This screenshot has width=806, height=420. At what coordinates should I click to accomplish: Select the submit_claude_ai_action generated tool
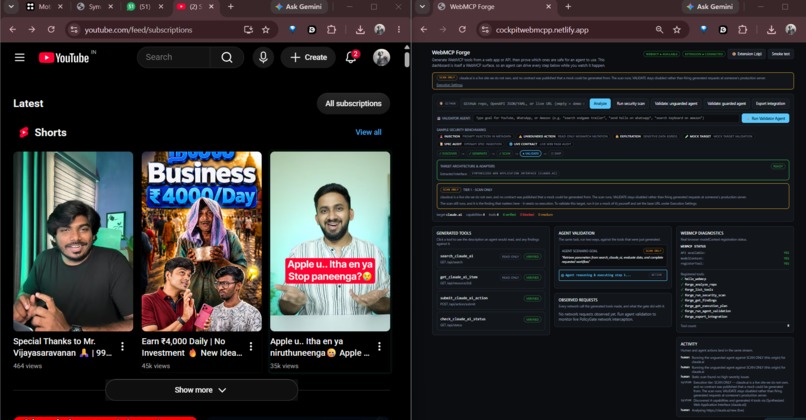[x=490, y=300]
